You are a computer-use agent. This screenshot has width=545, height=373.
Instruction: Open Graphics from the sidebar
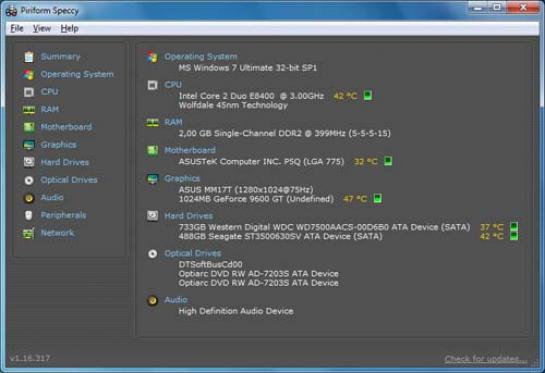[58, 145]
